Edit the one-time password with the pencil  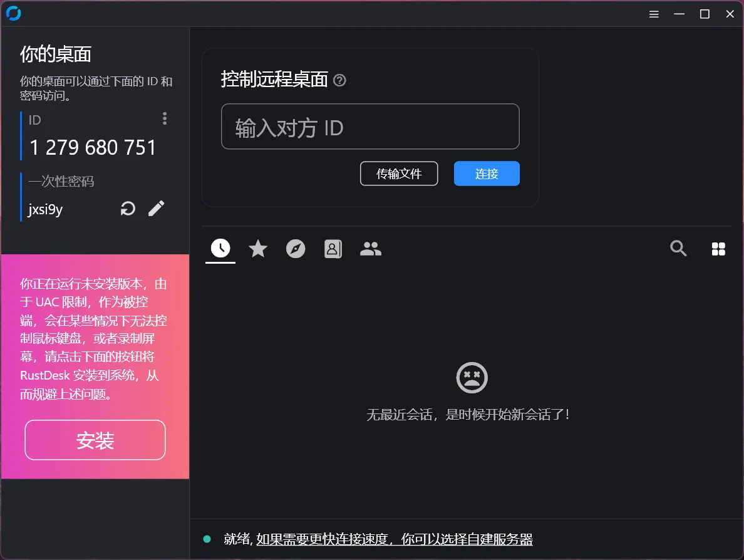tap(156, 208)
